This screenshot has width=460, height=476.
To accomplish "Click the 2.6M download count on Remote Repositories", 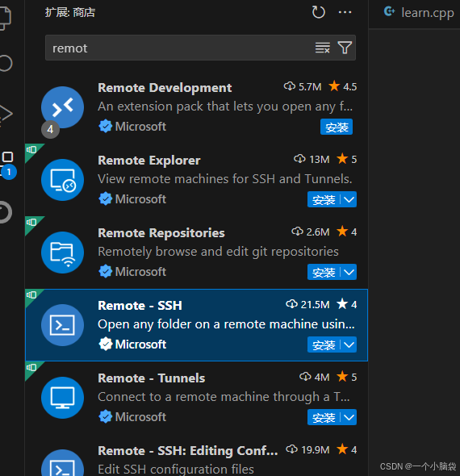I will coord(311,232).
